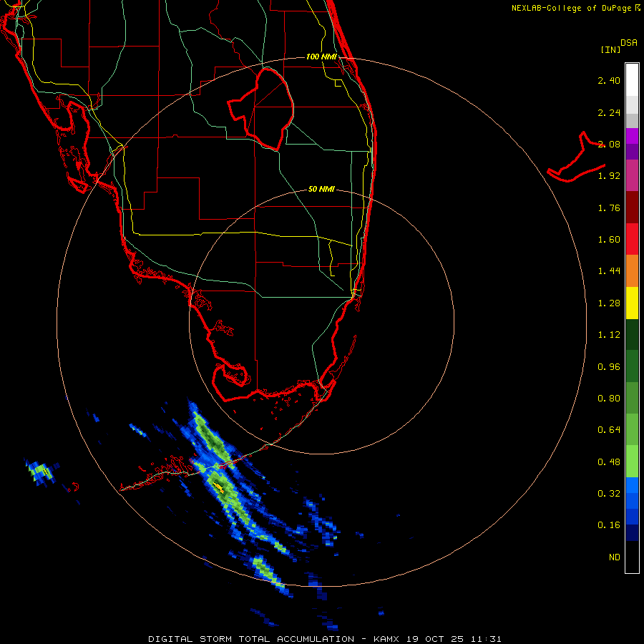Click the 2.24 legend value

coord(609,112)
